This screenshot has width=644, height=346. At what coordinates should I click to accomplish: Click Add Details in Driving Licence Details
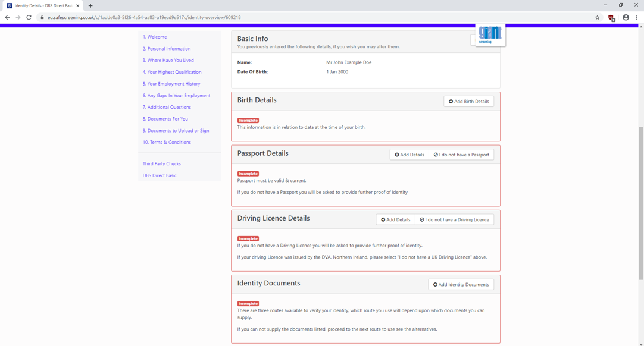(x=396, y=219)
